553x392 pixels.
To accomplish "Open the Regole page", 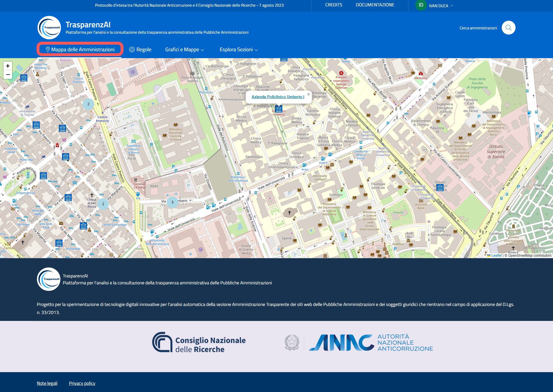I will pos(140,50).
